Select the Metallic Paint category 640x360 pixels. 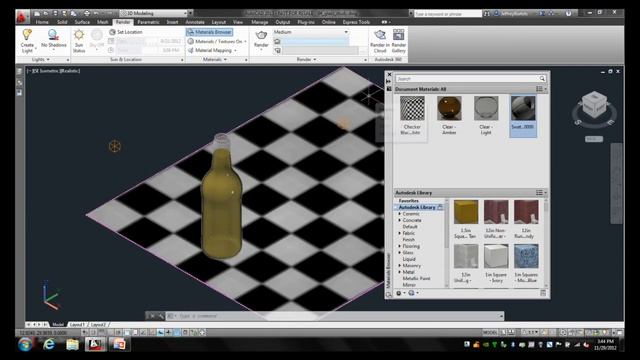[x=416, y=278]
